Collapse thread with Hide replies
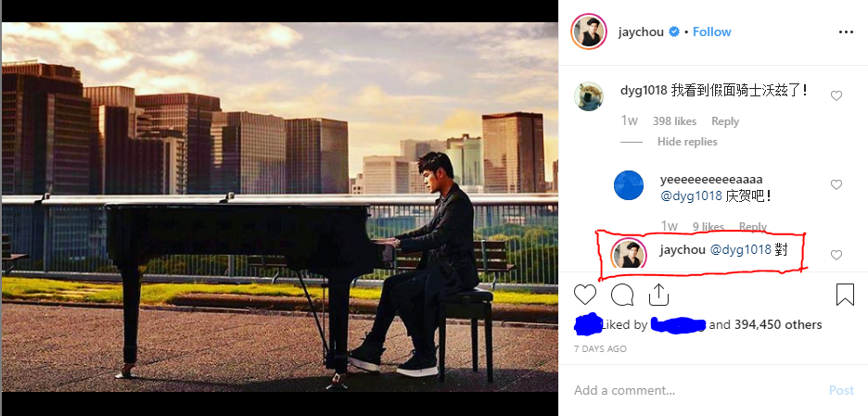The width and height of the screenshot is (868, 416). (687, 142)
